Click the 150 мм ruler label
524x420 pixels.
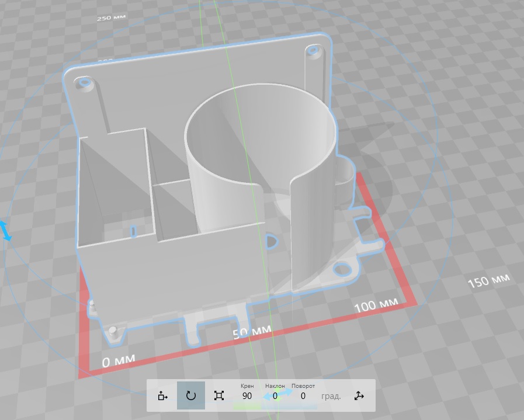click(x=488, y=280)
